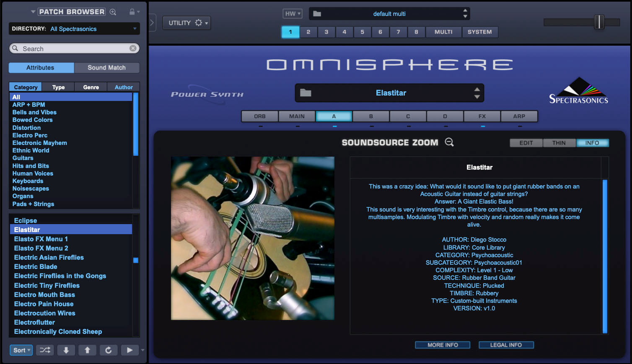632x364 pixels.
Task: Click the Utility gear icon
Action: [x=199, y=23]
